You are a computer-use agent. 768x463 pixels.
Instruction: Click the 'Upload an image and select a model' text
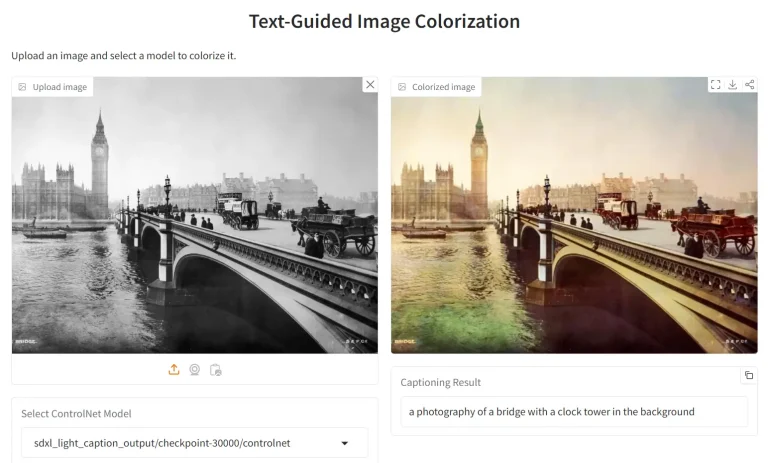click(x=123, y=56)
